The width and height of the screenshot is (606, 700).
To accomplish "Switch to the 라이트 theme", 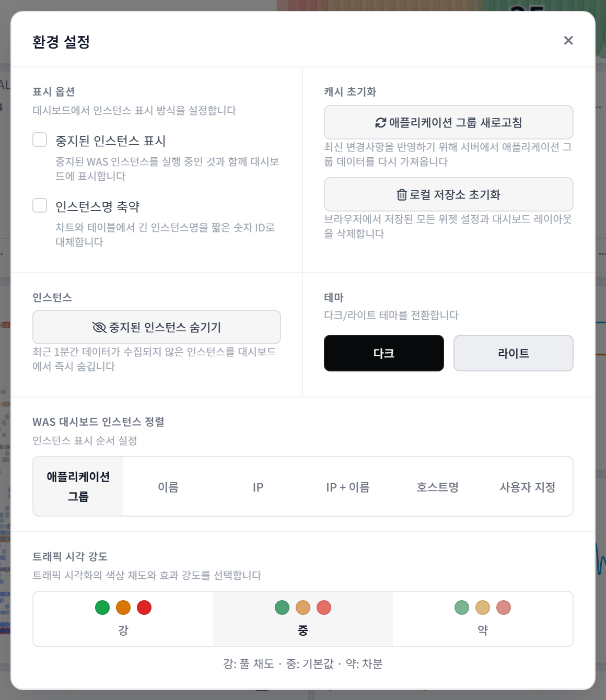I will (514, 353).
